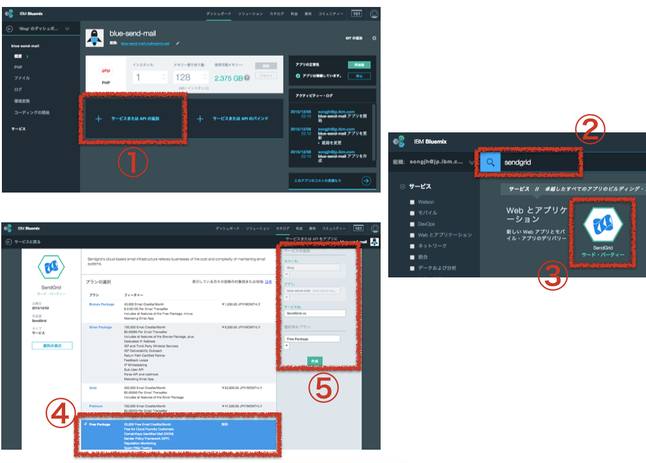Check the データおよび分析 filter checkbox
The image size is (646, 463).
coord(412,268)
